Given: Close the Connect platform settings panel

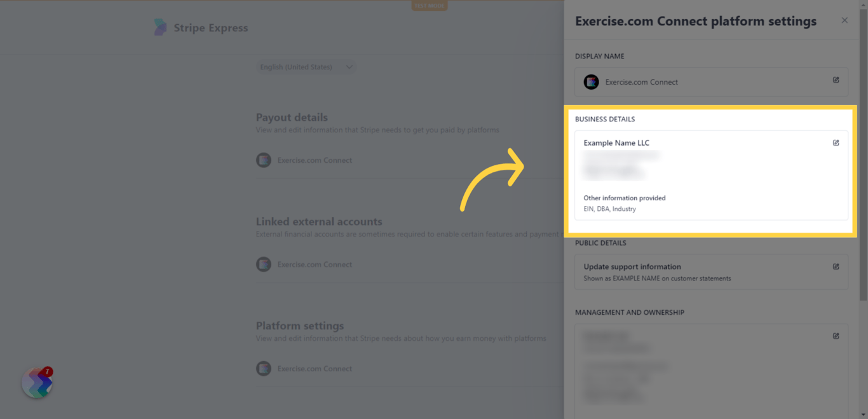Looking at the screenshot, I should (x=844, y=20).
